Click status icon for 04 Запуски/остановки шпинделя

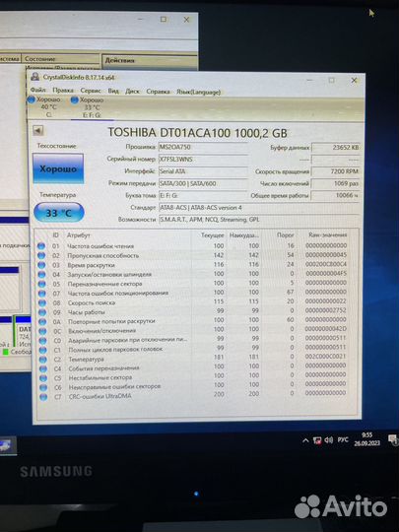pos(41,275)
